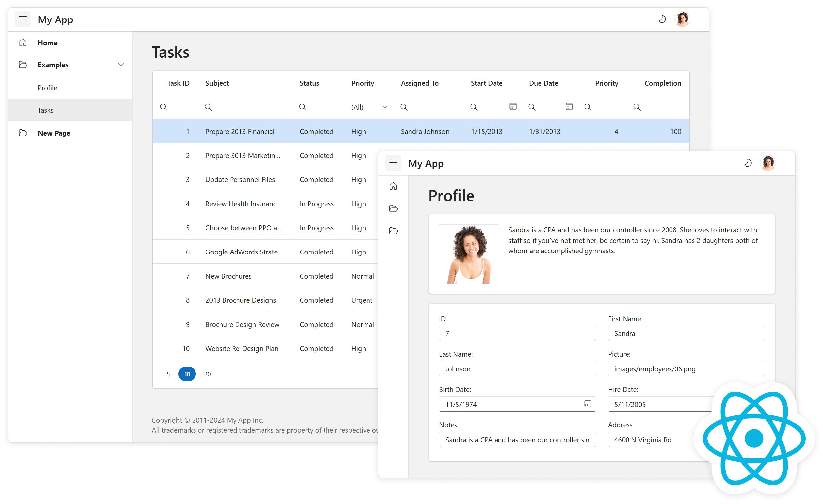The height and width of the screenshot is (504, 823).
Task: Open the New Page navigation item
Action: (54, 133)
